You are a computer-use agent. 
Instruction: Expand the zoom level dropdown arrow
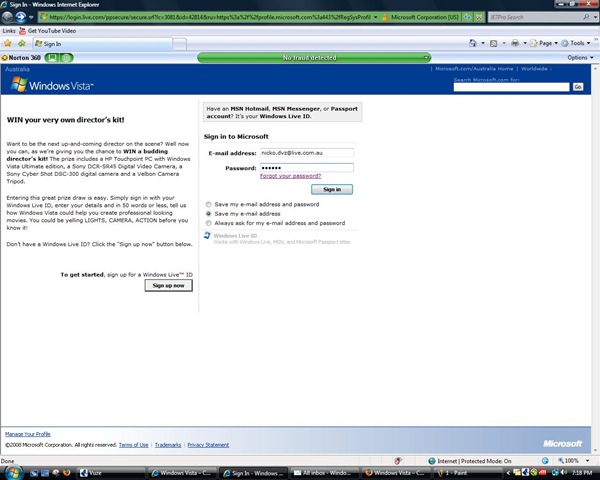pyautogui.click(x=587, y=461)
